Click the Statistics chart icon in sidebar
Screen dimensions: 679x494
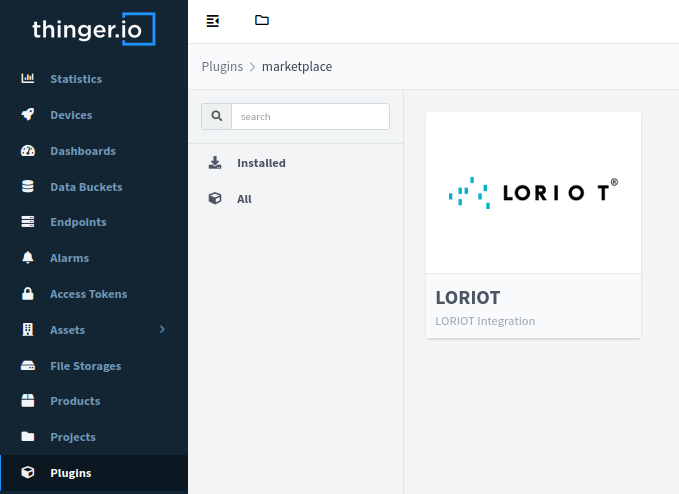(x=28, y=79)
